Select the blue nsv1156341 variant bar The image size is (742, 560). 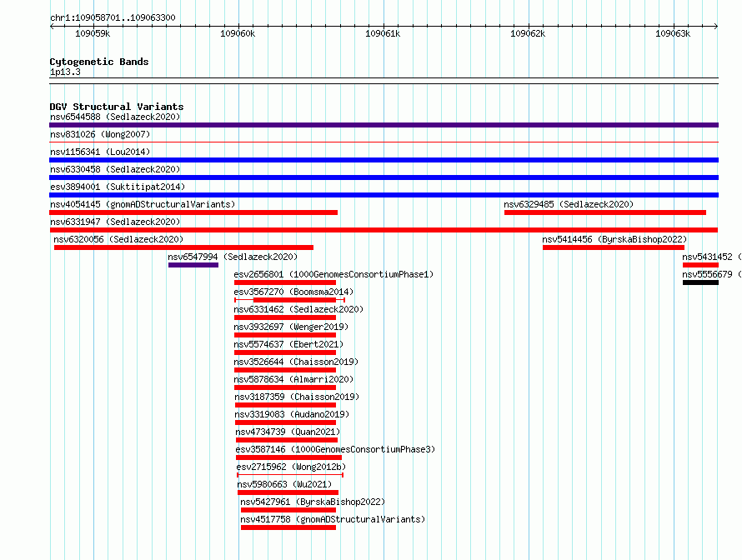(x=384, y=160)
